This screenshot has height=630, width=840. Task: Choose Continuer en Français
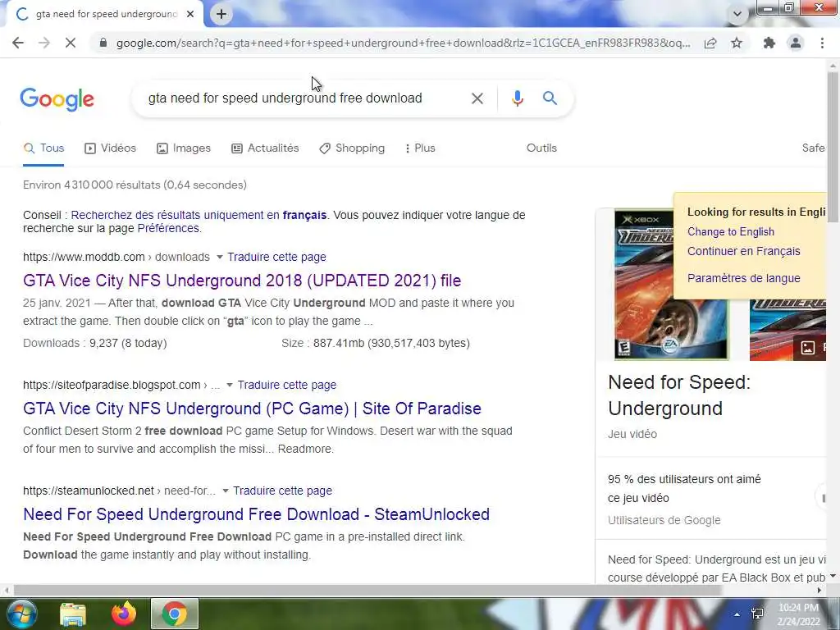[x=743, y=251]
